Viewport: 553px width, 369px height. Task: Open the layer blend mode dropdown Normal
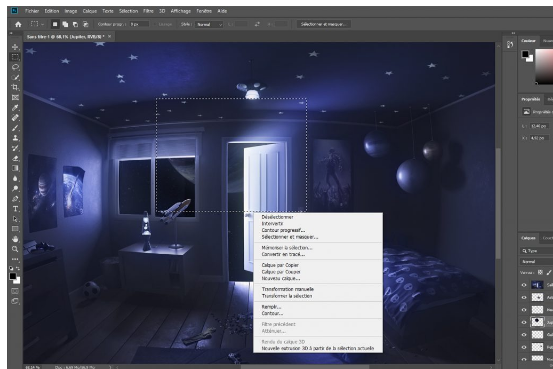(536, 261)
